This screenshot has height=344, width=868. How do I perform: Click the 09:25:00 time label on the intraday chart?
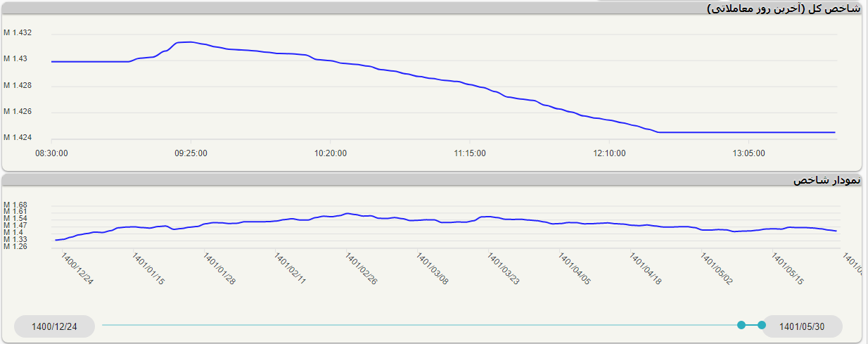pos(191,153)
